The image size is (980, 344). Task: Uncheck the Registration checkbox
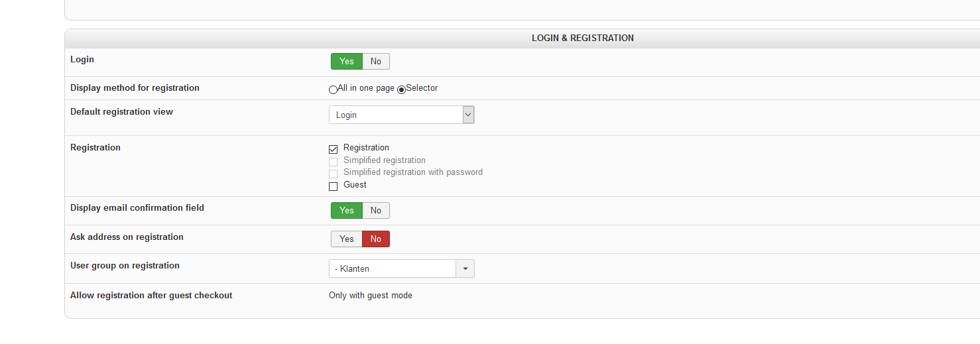(333, 149)
